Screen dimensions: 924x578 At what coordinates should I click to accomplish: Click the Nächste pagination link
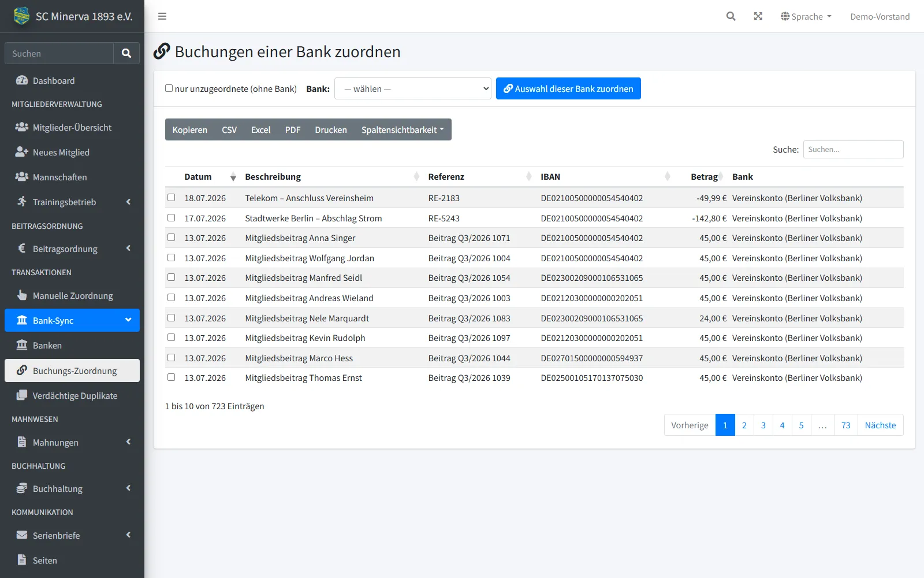[x=880, y=425]
